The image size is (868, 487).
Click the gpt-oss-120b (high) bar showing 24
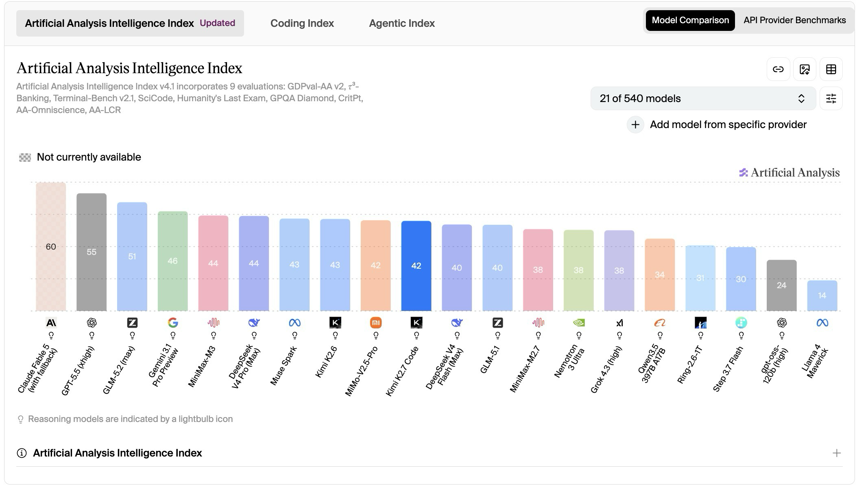pos(782,285)
